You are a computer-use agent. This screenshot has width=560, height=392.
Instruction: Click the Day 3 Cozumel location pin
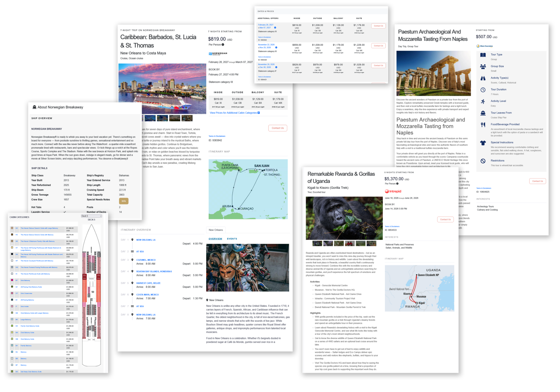[x=133, y=260]
